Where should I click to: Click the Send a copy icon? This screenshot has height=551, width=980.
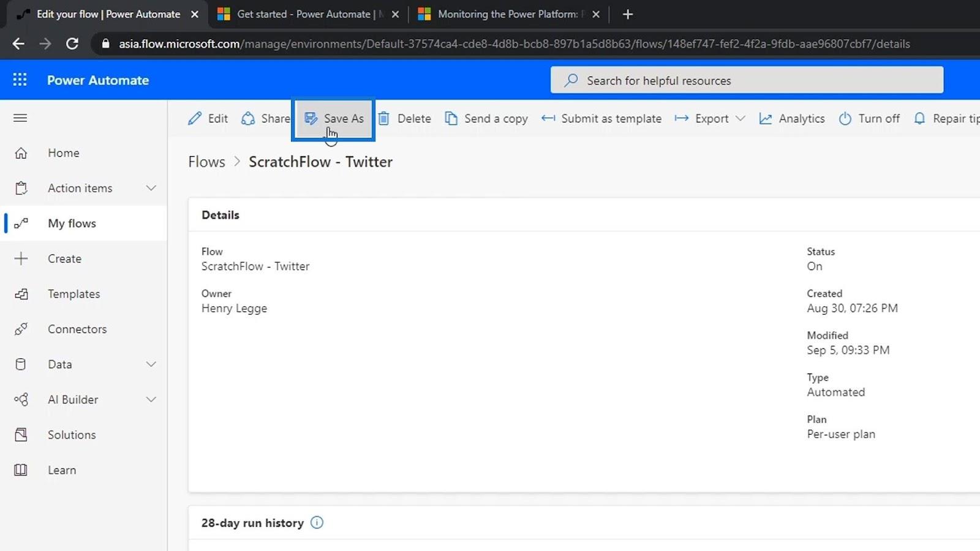click(451, 118)
